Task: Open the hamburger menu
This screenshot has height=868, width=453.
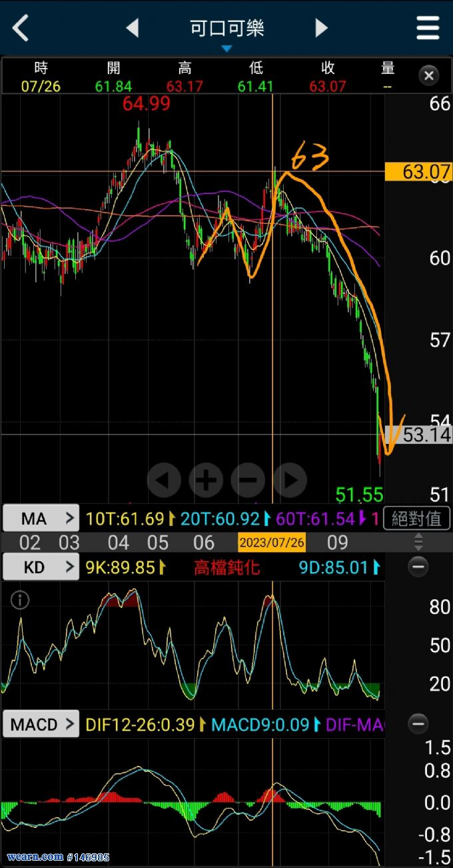Action: tap(428, 28)
